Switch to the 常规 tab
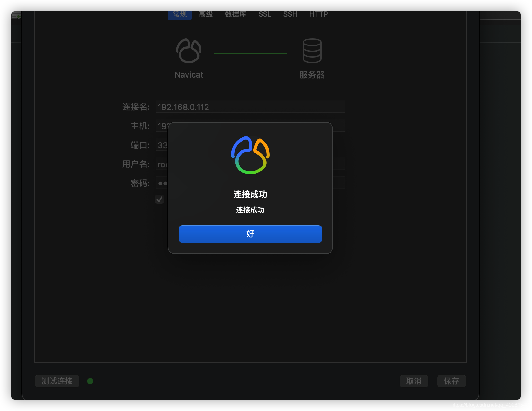 tap(180, 14)
